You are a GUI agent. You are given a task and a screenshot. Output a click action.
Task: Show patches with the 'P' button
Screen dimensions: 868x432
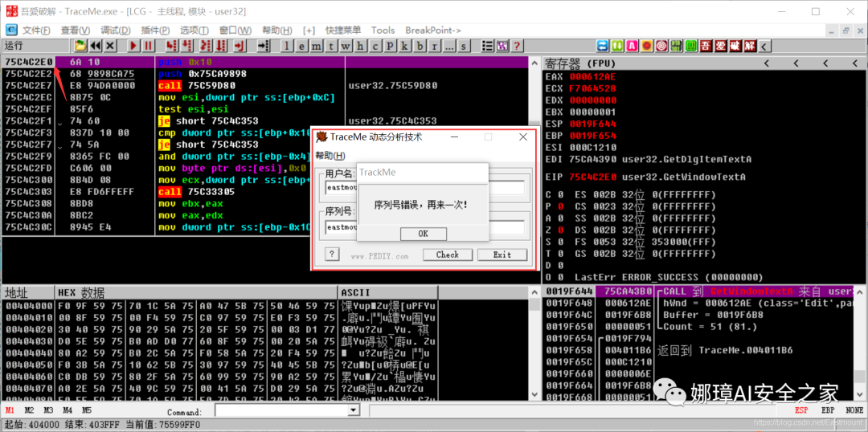pyautogui.click(x=391, y=46)
